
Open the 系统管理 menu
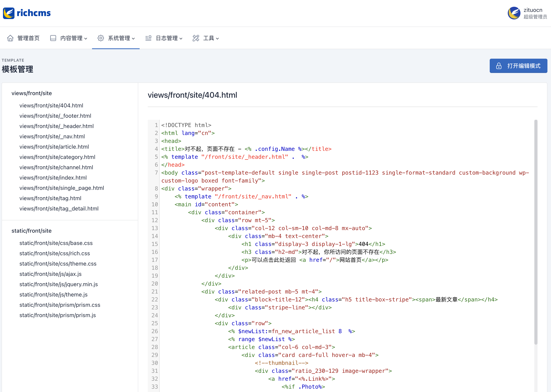116,38
